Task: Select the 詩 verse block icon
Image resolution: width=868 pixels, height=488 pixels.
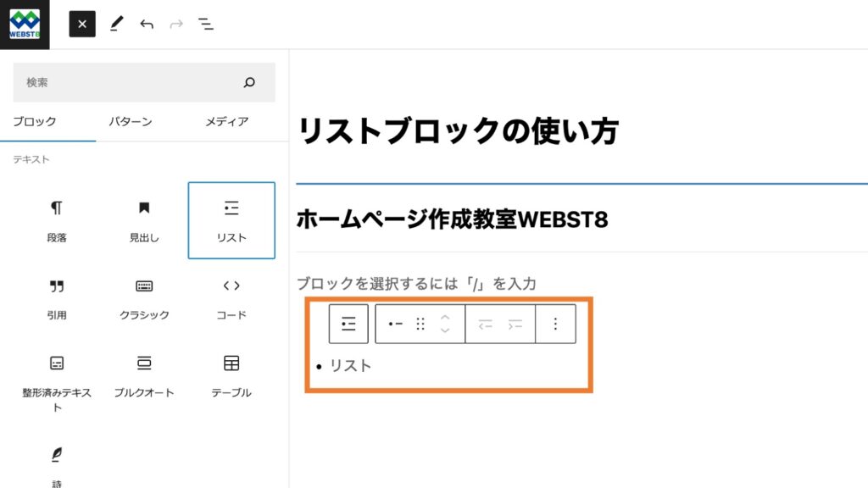Action: coord(56,460)
